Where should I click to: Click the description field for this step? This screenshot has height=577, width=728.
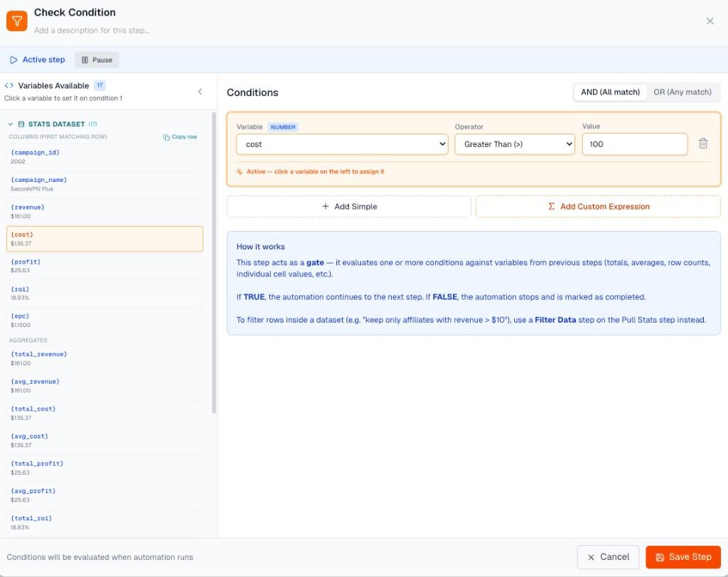point(92,31)
